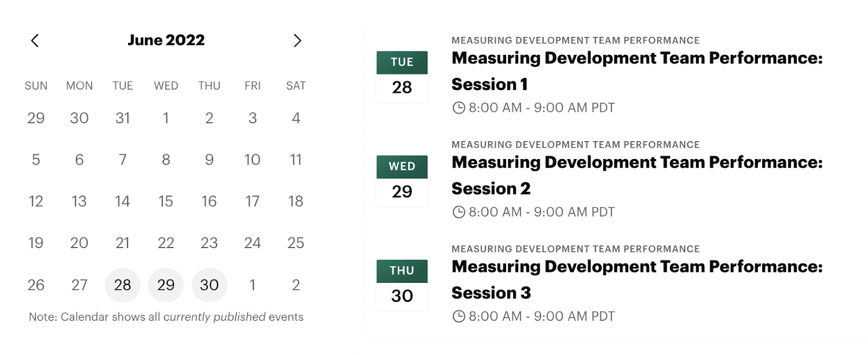Click clock icon beside Session 1 time
The image size is (868, 355).
459,107
